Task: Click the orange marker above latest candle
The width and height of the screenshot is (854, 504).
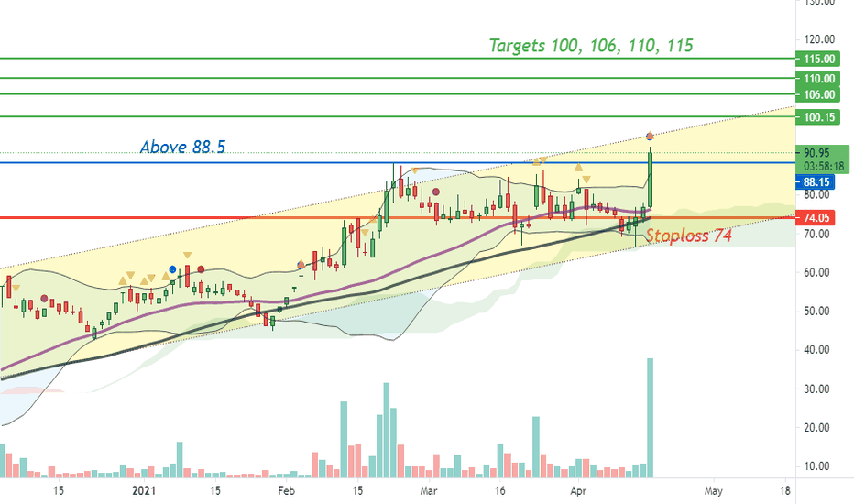Action: coord(650,136)
